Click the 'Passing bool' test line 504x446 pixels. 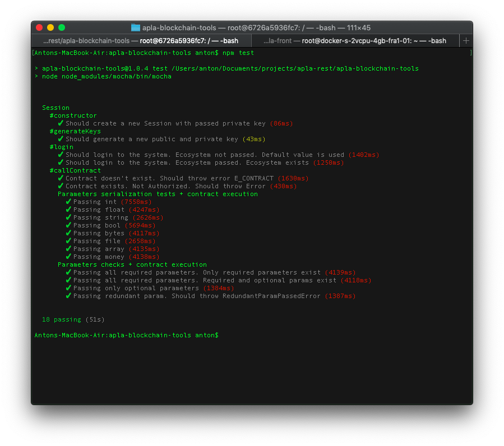(110, 226)
